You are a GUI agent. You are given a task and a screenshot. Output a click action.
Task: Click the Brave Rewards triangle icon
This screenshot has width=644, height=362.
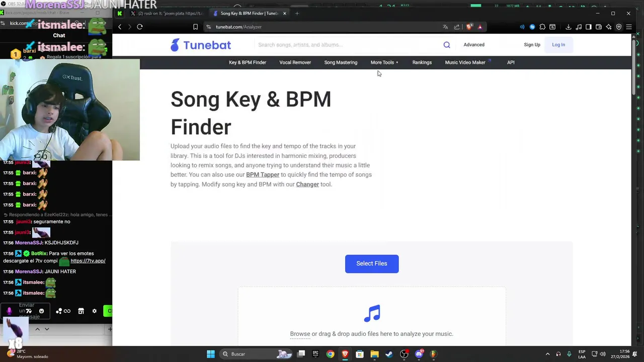[480, 27]
